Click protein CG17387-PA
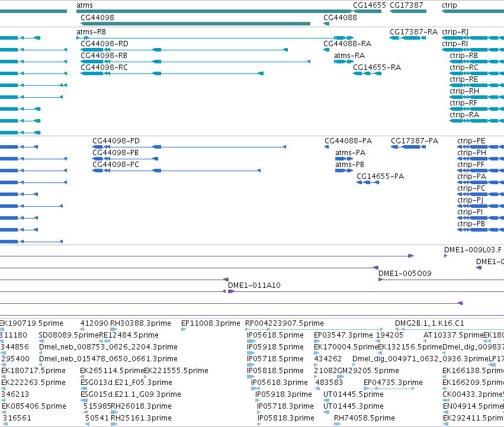The width and height of the screenshot is (504, 427). tap(409, 147)
